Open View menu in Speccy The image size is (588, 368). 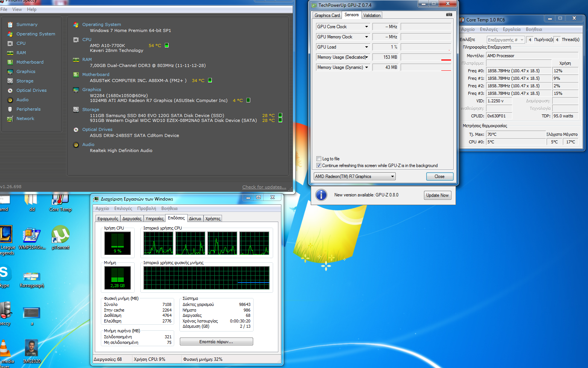(x=17, y=9)
